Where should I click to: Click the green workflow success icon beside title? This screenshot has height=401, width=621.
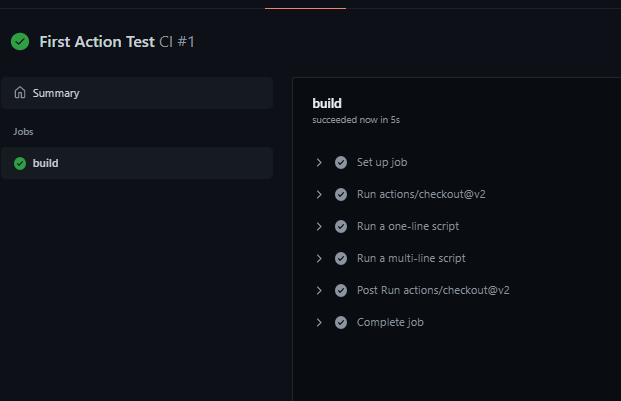click(x=20, y=42)
